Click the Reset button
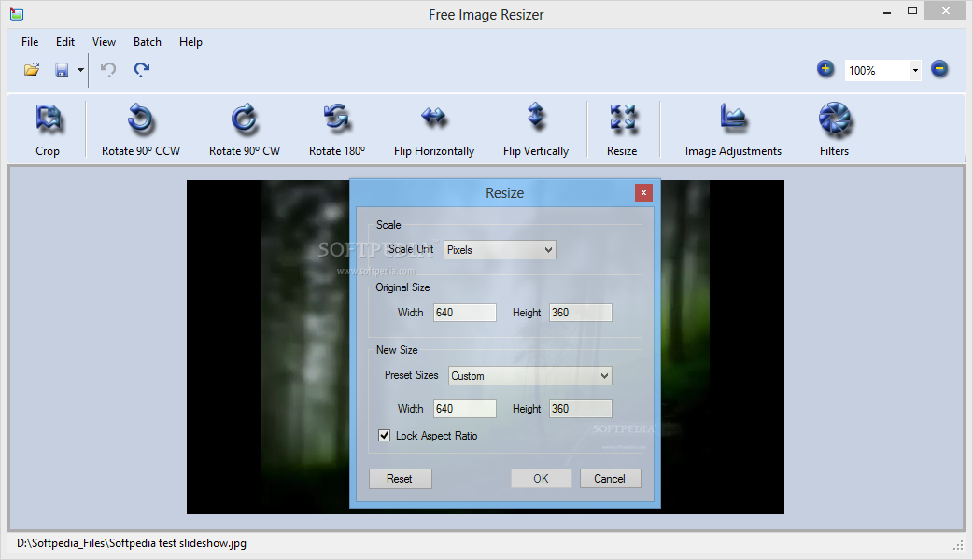 point(400,479)
